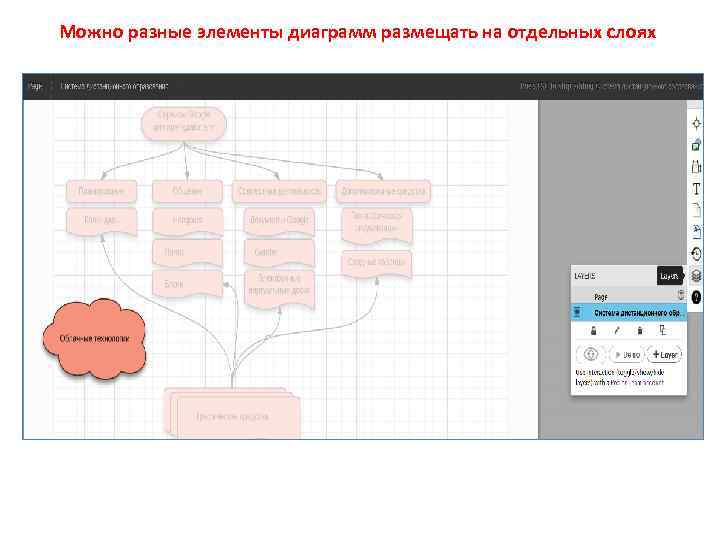Click the select layer contents icon
The image size is (720, 540).
pos(663,330)
